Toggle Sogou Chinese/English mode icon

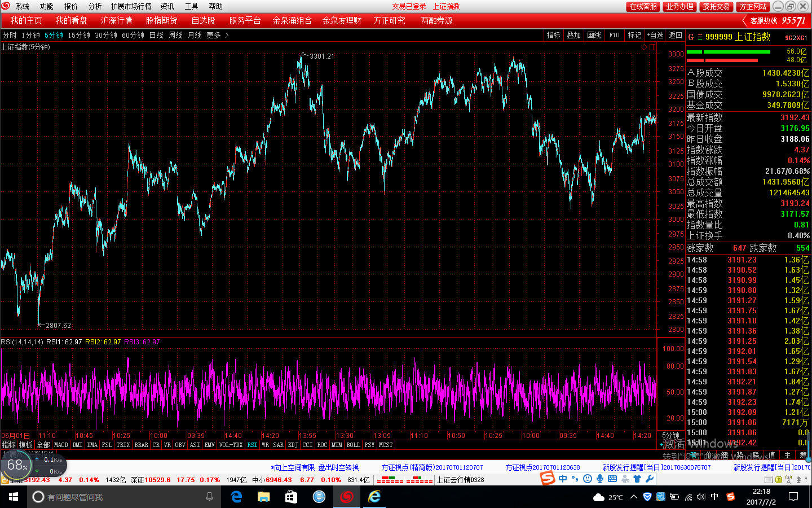(x=563, y=479)
